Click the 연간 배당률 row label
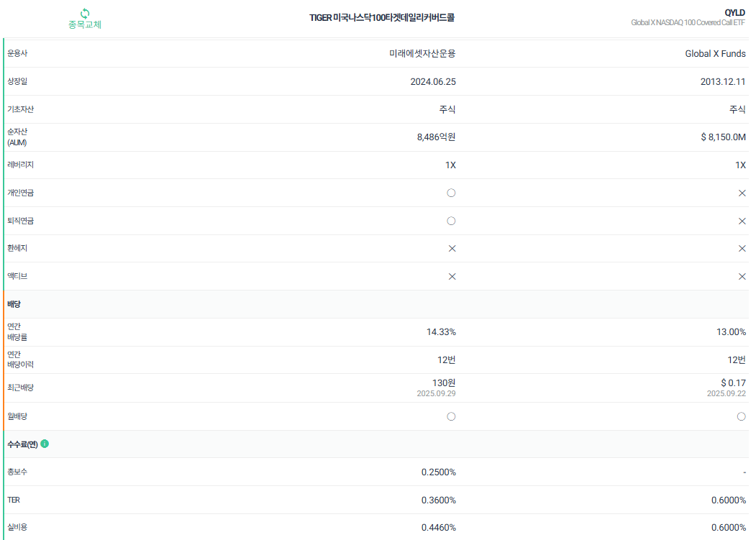756x540 pixels. [17, 332]
